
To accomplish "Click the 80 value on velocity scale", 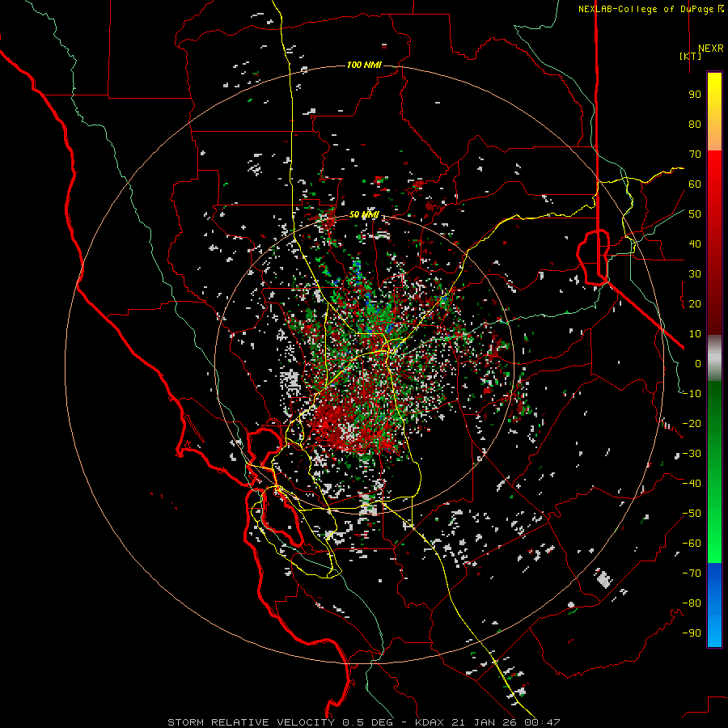I will (x=695, y=124).
